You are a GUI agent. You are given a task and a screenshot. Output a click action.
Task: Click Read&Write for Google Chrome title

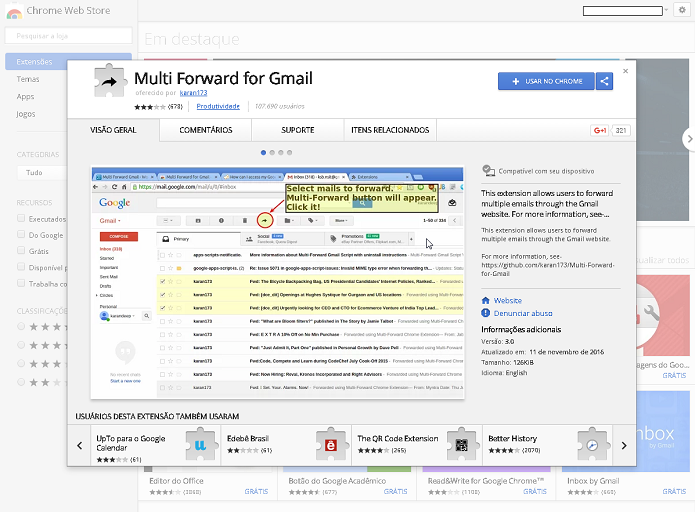[x=485, y=481]
